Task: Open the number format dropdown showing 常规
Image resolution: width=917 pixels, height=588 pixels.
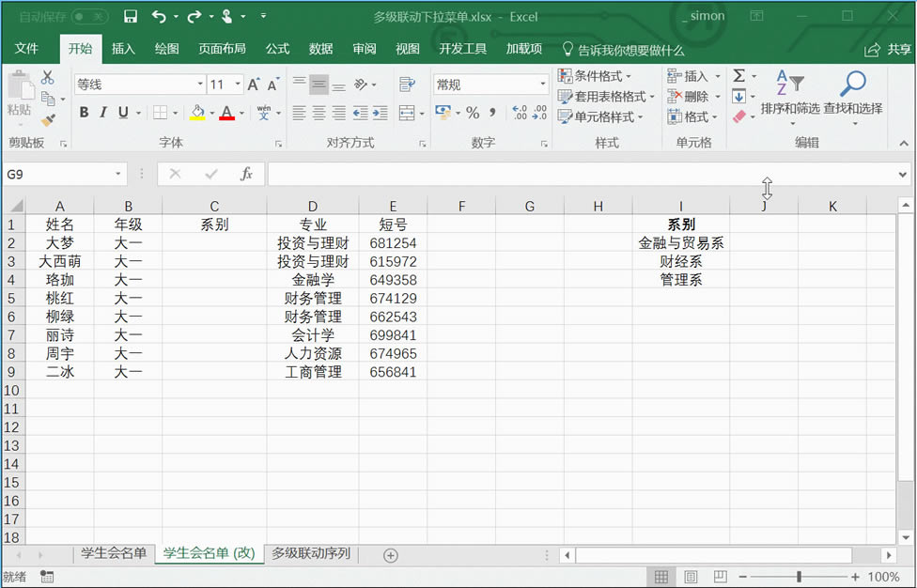Action: pos(540,84)
